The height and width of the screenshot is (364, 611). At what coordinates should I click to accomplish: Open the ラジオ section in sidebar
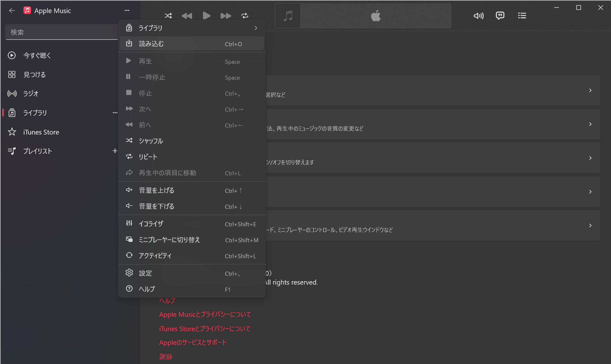(31, 94)
